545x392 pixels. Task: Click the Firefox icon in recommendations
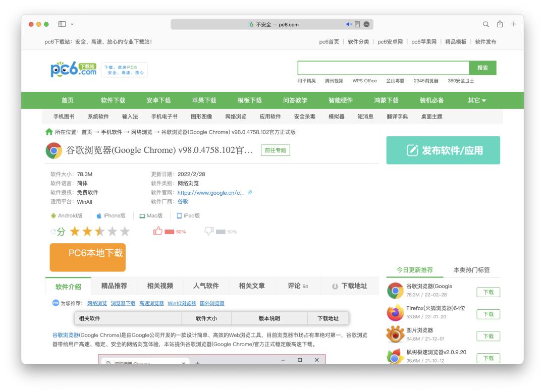395,312
